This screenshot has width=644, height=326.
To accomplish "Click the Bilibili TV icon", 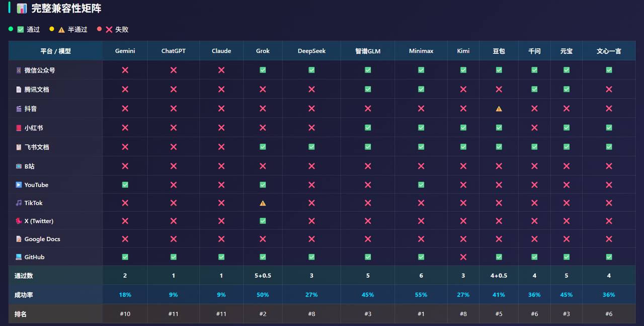I will click(x=19, y=166).
